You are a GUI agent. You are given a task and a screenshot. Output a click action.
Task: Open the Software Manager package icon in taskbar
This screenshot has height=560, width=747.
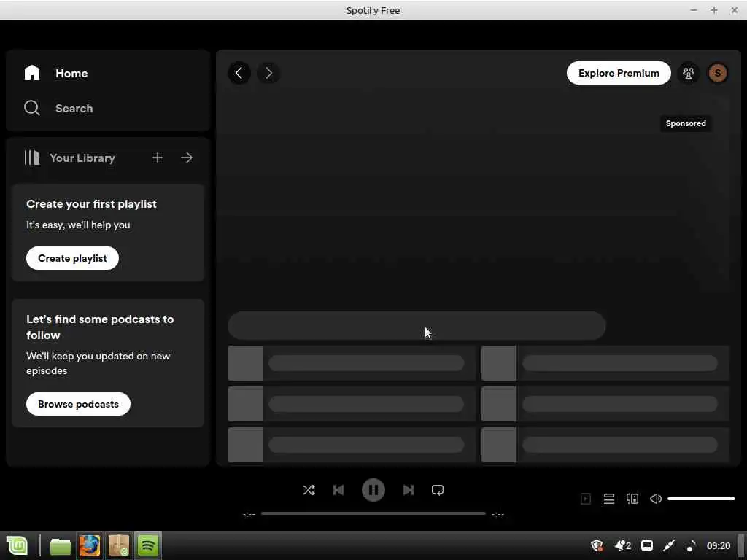119,545
